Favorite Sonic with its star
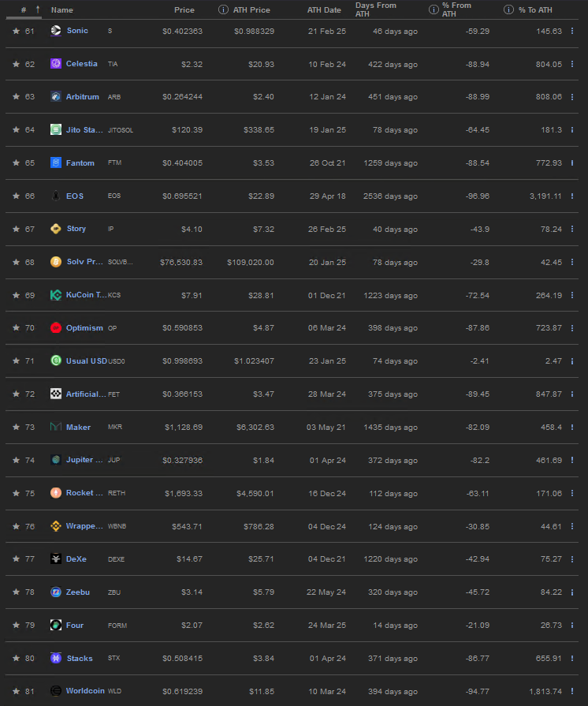 pos(17,31)
